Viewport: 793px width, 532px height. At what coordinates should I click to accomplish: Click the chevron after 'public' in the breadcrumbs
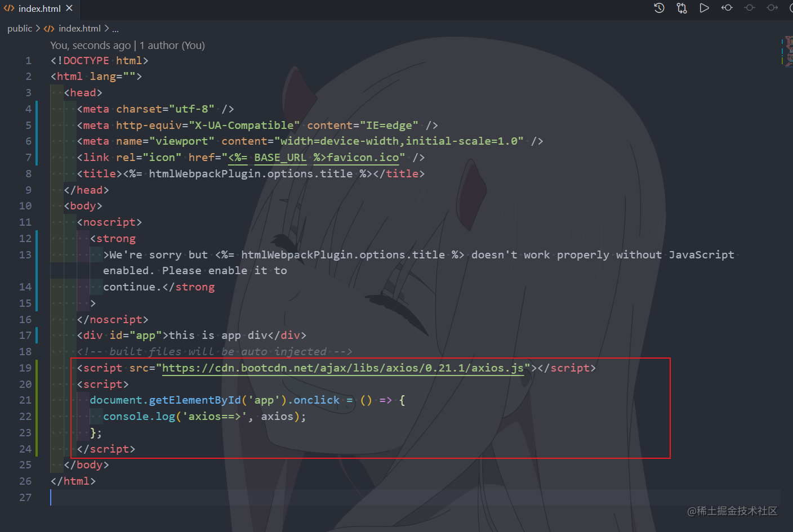[38, 28]
